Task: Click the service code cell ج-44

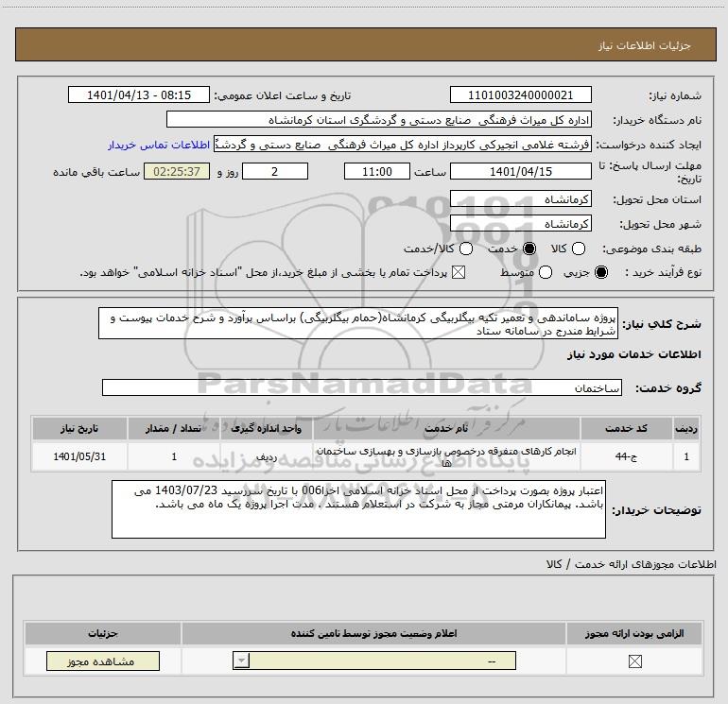Action: coord(626,456)
